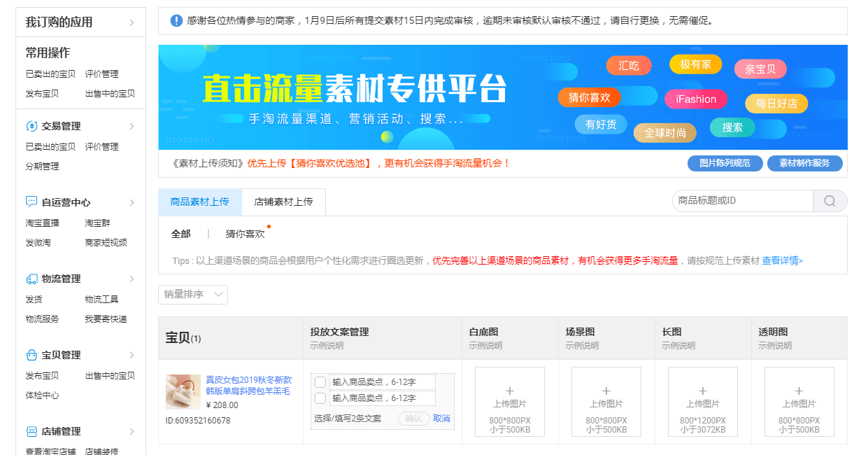868x455 pixels.
Task: Click the 交易管理 yuan icon
Action: point(31,126)
